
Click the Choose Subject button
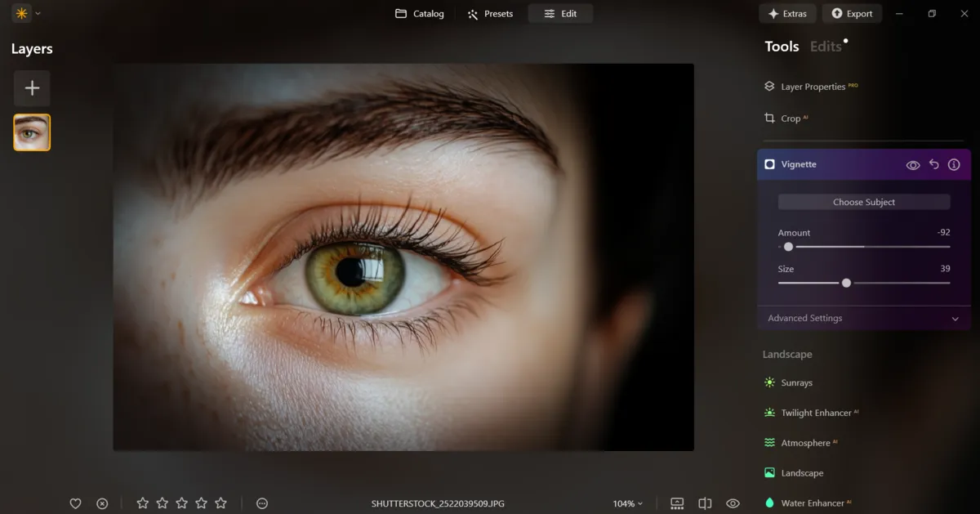863,201
